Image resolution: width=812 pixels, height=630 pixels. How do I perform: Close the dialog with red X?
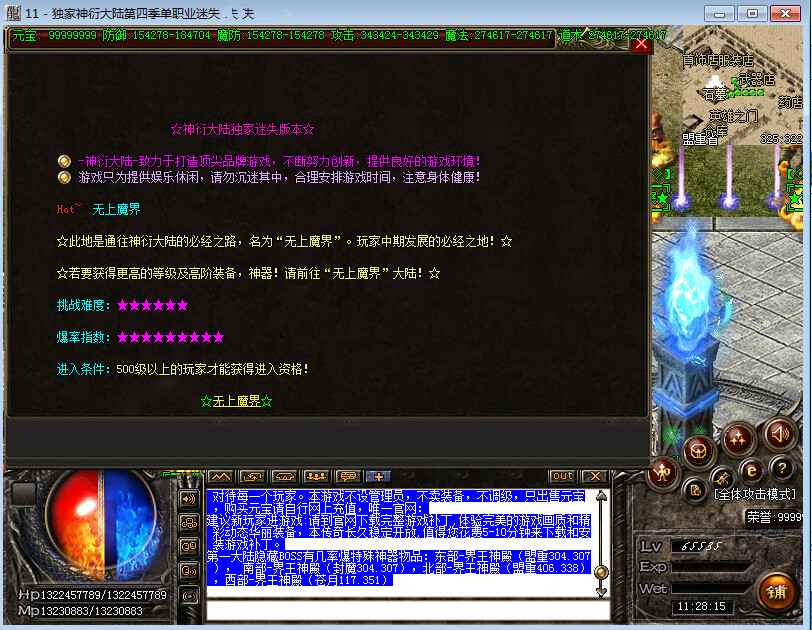click(641, 44)
